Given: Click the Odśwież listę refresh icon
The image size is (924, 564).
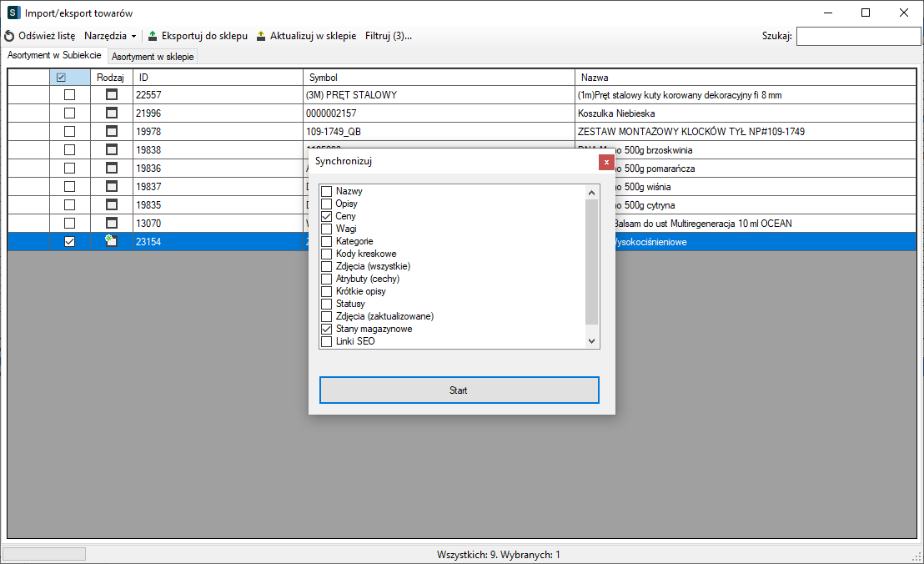Looking at the screenshot, I should [x=9, y=37].
